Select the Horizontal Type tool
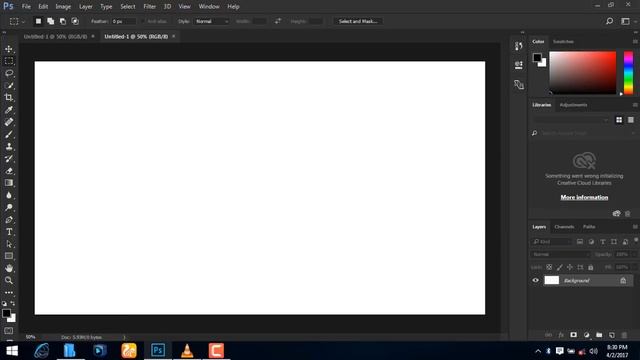This screenshot has width=640, height=360. coord(9,232)
